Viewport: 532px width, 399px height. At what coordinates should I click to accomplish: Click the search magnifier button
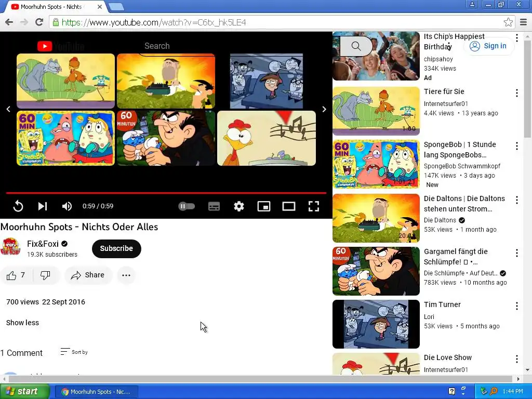[x=356, y=46]
